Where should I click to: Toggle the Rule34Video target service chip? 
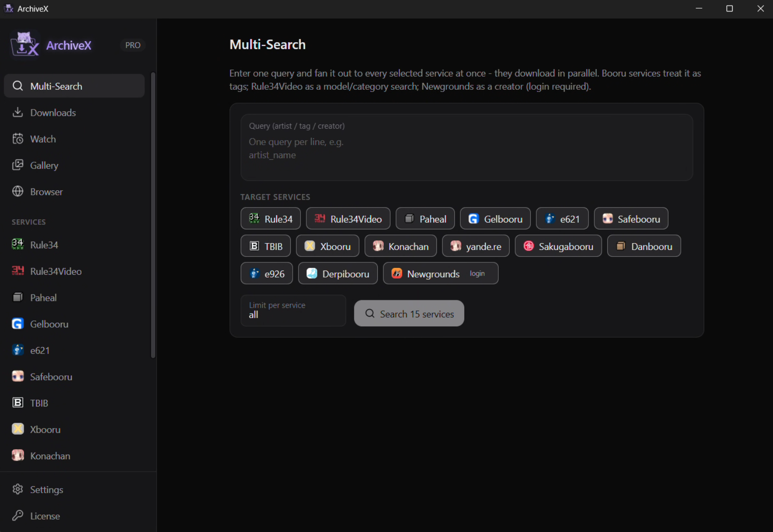point(348,219)
